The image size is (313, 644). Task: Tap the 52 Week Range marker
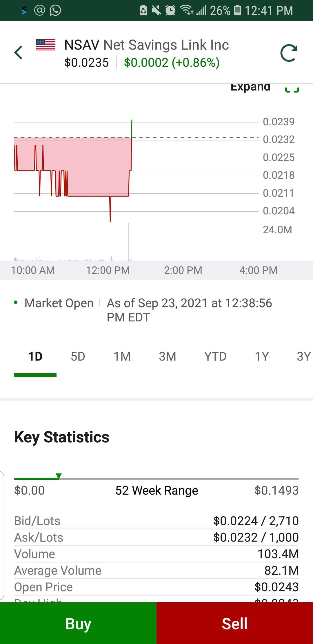[x=59, y=476]
